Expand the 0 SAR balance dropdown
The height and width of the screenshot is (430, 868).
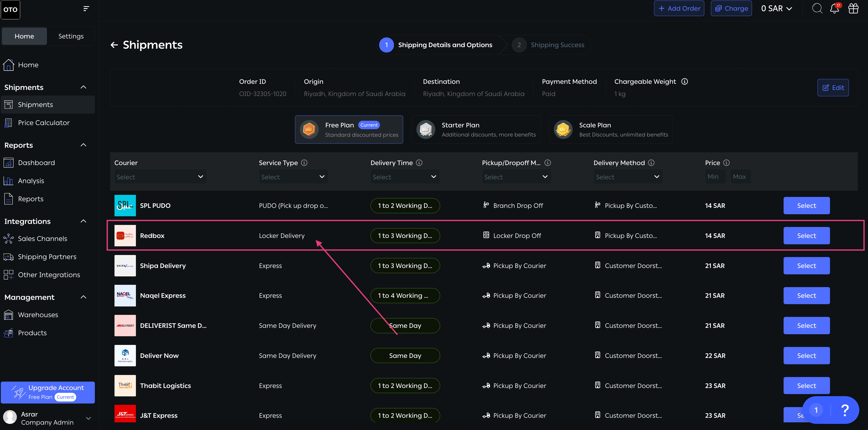776,8
